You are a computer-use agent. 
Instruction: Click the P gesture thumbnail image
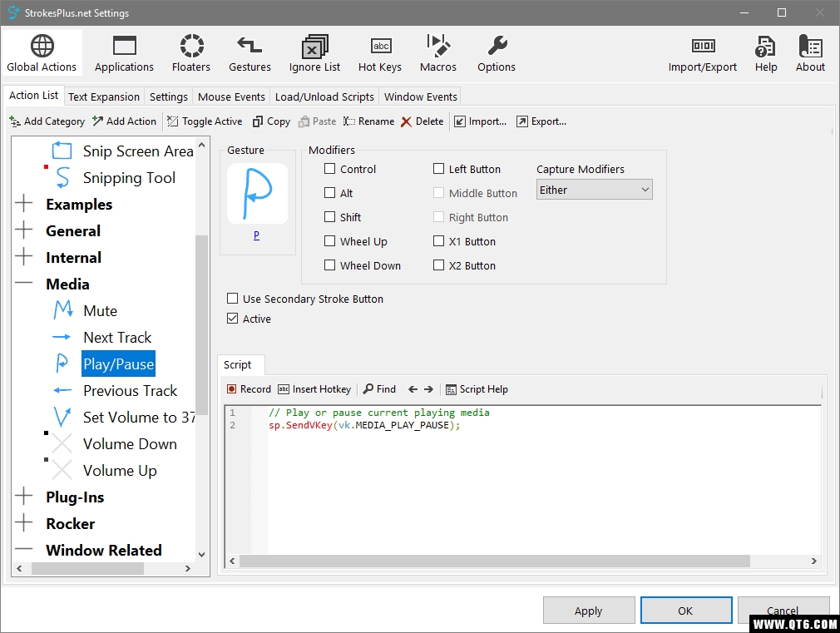(x=258, y=194)
